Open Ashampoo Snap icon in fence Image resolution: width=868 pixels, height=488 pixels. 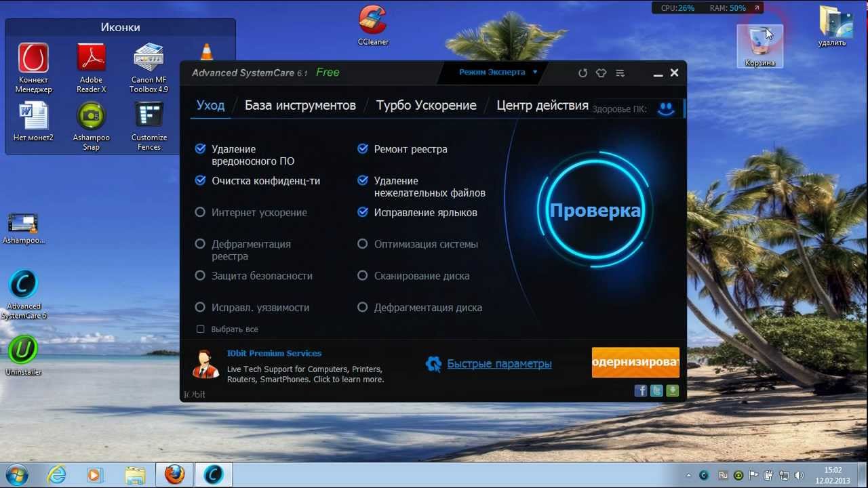pyautogui.click(x=91, y=126)
